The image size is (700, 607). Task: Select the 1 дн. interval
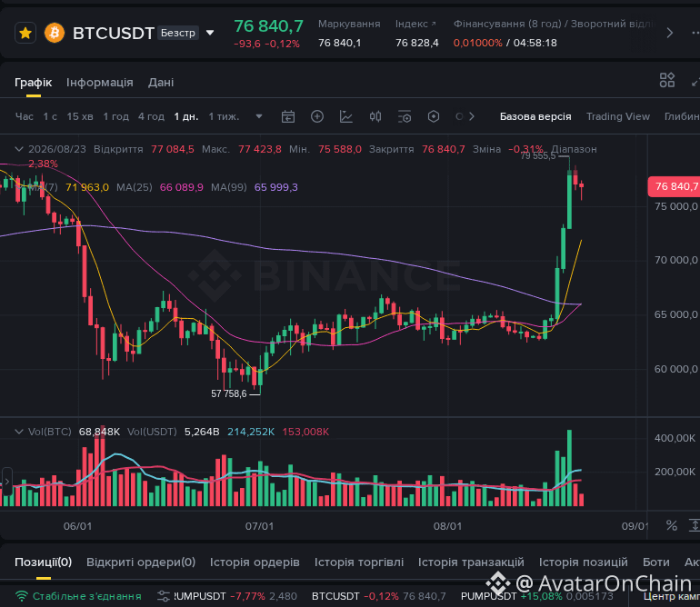click(x=186, y=116)
